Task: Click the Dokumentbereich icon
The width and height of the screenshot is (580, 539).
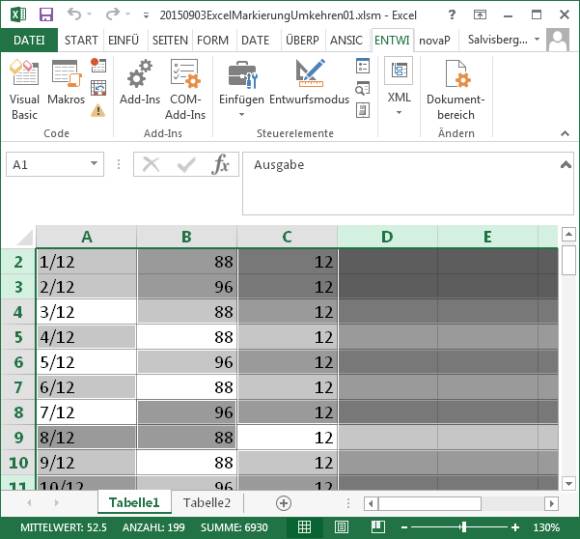Action: coord(456,89)
